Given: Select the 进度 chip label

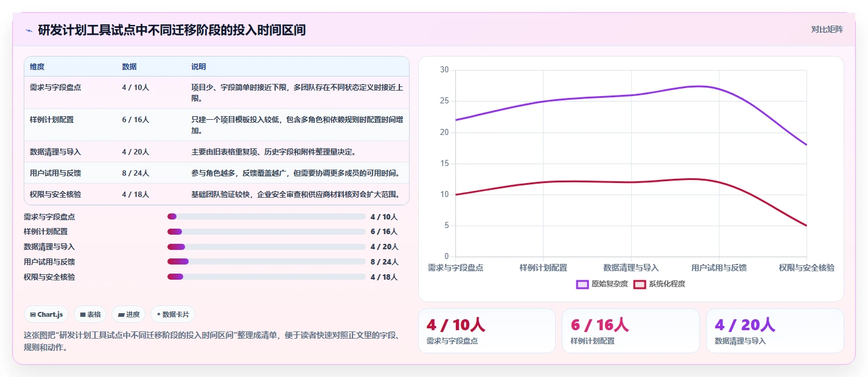Looking at the screenshot, I should click(133, 314).
